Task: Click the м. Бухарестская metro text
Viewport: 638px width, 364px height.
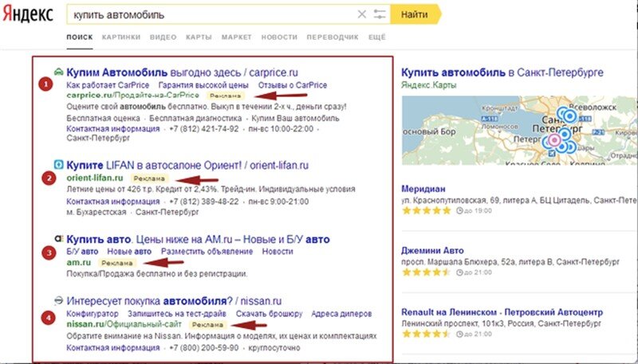Action: point(96,212)
